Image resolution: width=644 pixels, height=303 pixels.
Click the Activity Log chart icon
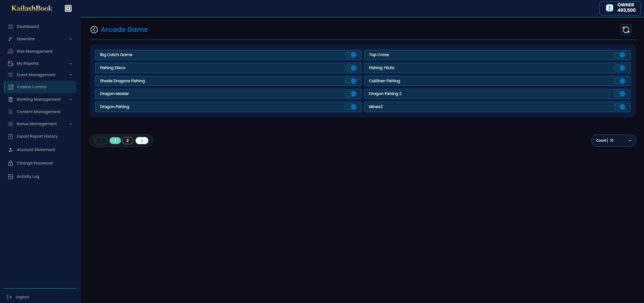tap(11, 176)
